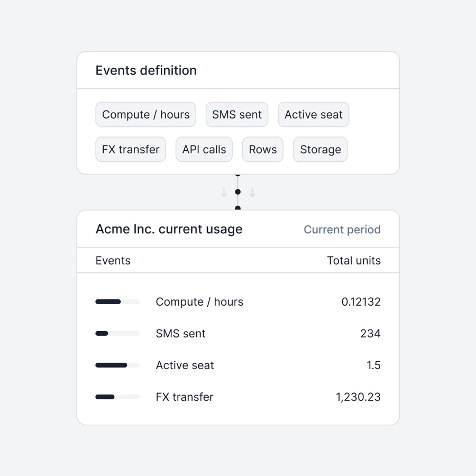Click the Compute / hours usage bar

[117, 302]
